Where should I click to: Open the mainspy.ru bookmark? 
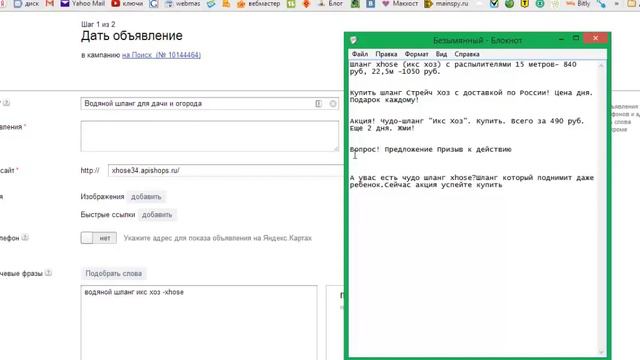pyautogui.click(x=446, y=4)
